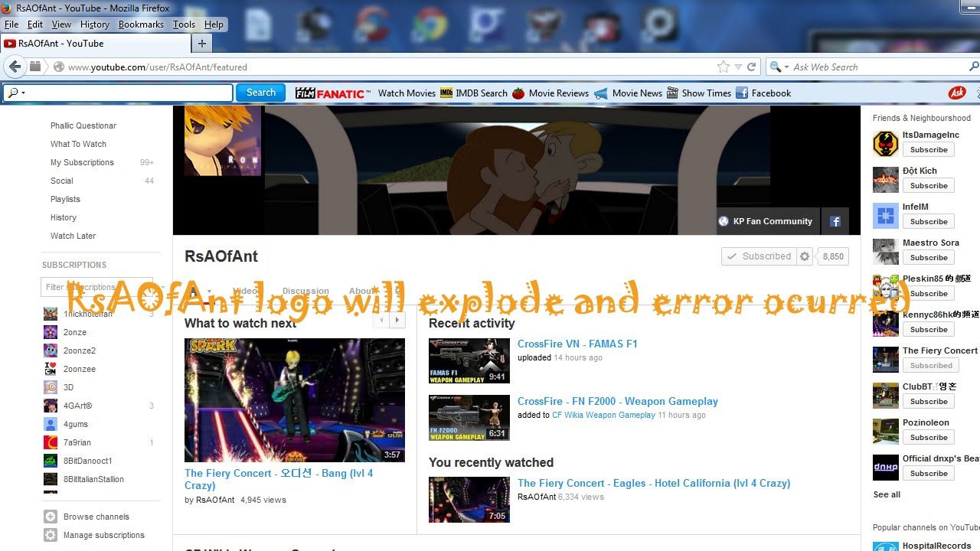Play The Fiery Concert Bang video thumbnail
This screenshot has height=551, width=980.
pos(295,400)
